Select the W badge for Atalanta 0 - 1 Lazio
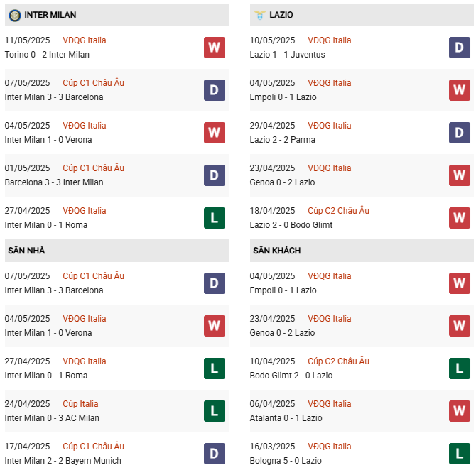The width and height of the screenshot is (476, 475). [x=459, y=411]
